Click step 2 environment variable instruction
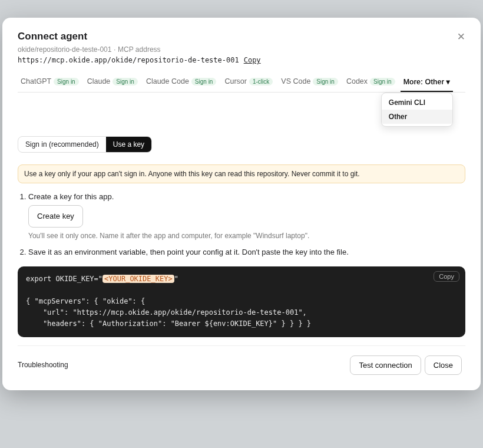 pyautogui.click(x=188, y=252)
